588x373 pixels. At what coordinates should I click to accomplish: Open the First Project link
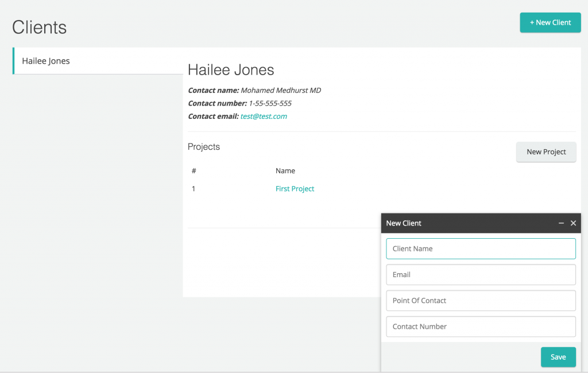point(295,188)
